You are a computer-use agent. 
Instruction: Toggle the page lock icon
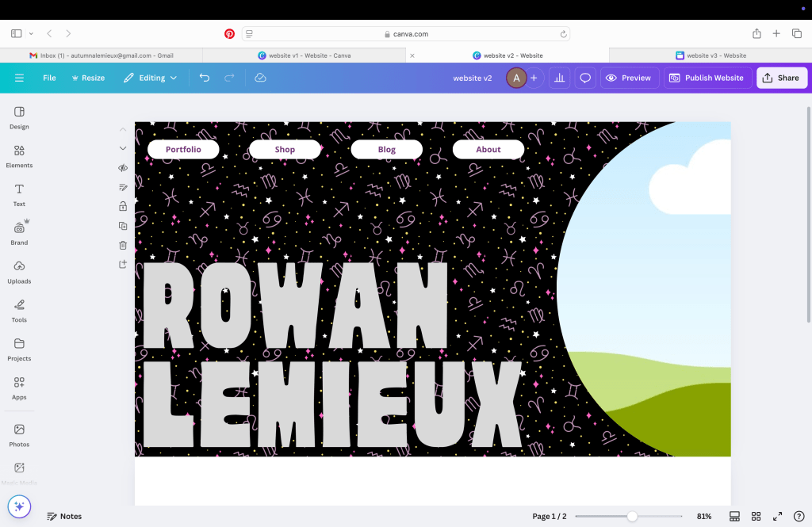tap(123, 206)
